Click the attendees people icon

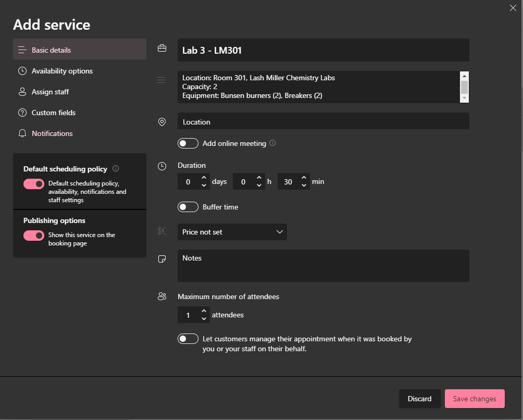[162, 297]
